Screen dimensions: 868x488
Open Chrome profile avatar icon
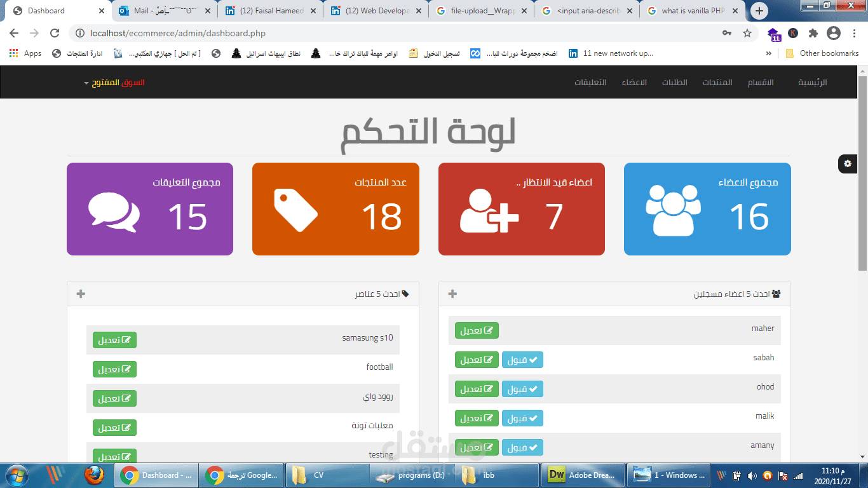coord(834,33)
